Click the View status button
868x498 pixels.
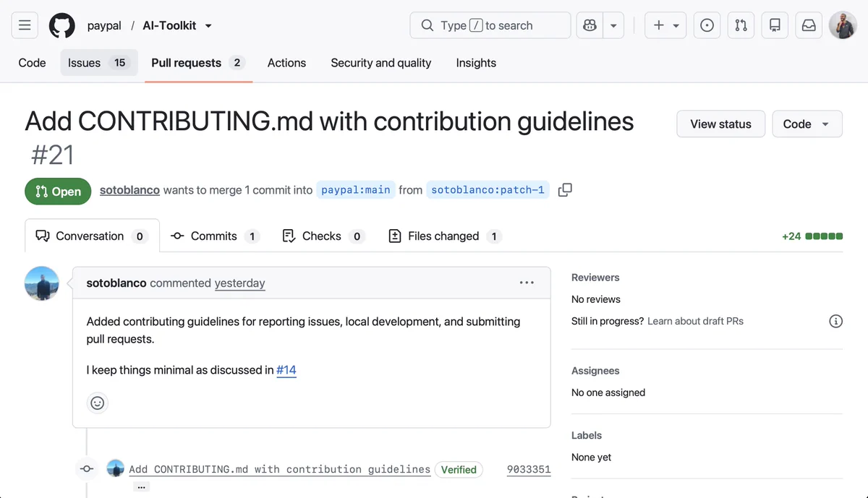tap(720, 124)
